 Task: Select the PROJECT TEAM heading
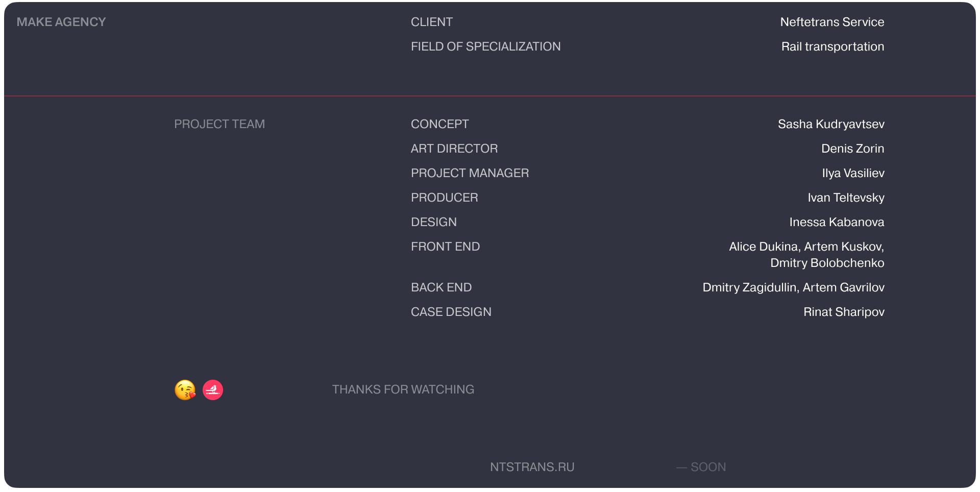coord(219,124)
